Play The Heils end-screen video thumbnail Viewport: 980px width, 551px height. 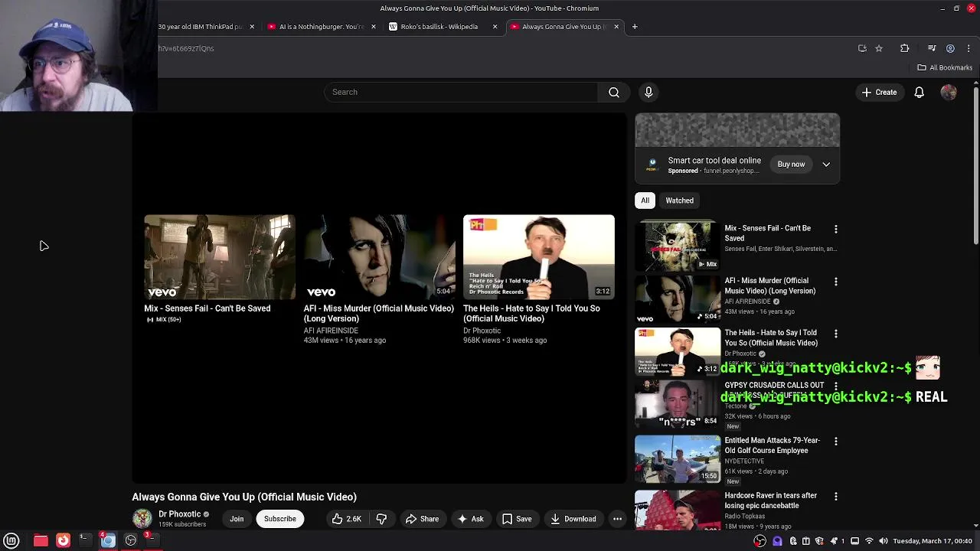pyautogui.click(x=538, y=257)
